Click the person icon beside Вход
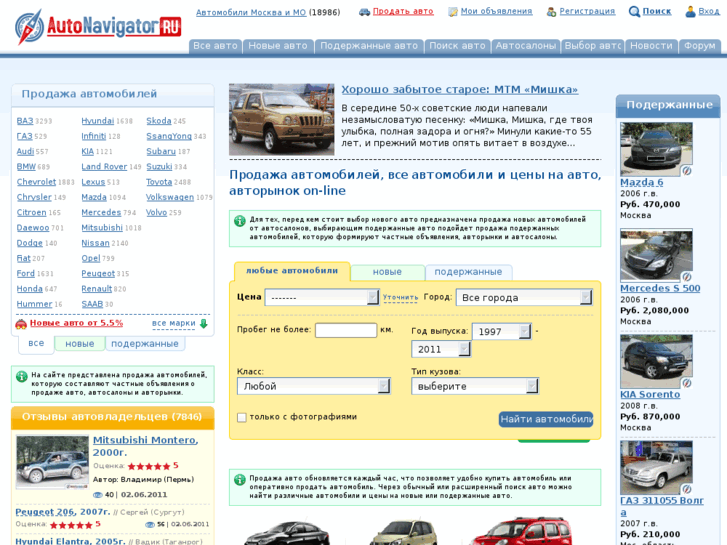Viewport: 727px width, 545px height. [690, 12]
